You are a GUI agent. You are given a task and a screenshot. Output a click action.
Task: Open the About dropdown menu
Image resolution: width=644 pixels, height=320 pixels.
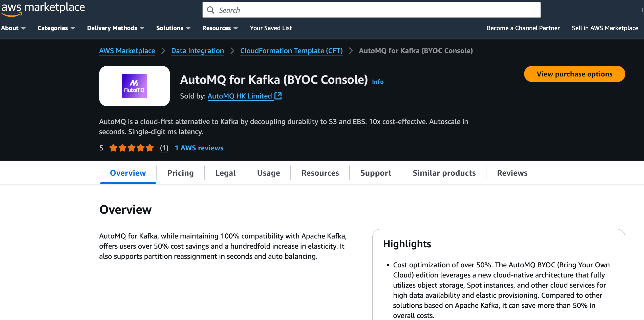tap(13, 28)
